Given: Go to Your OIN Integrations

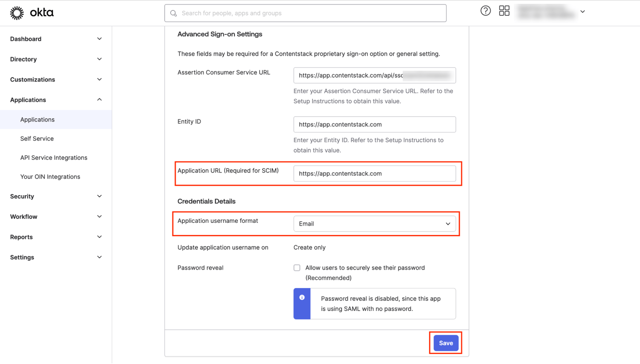Looking at the screenshot, I should tap(50, 176).
